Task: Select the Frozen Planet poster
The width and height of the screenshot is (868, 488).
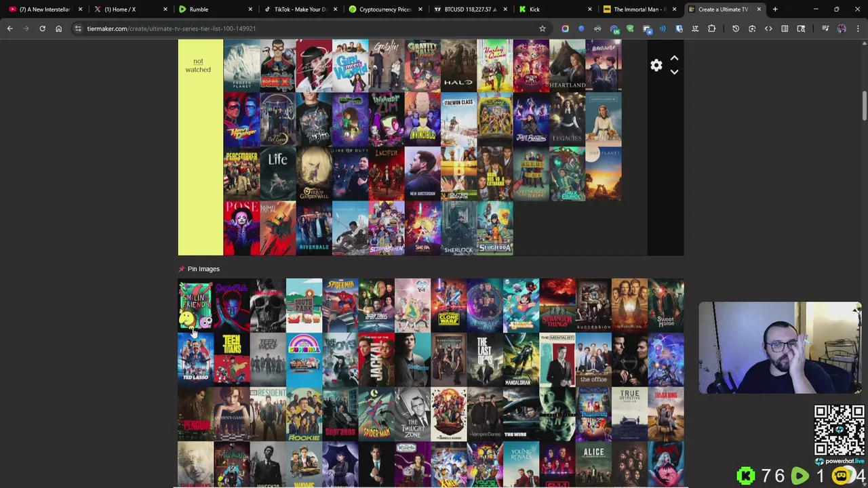Action: pos(241,66)
